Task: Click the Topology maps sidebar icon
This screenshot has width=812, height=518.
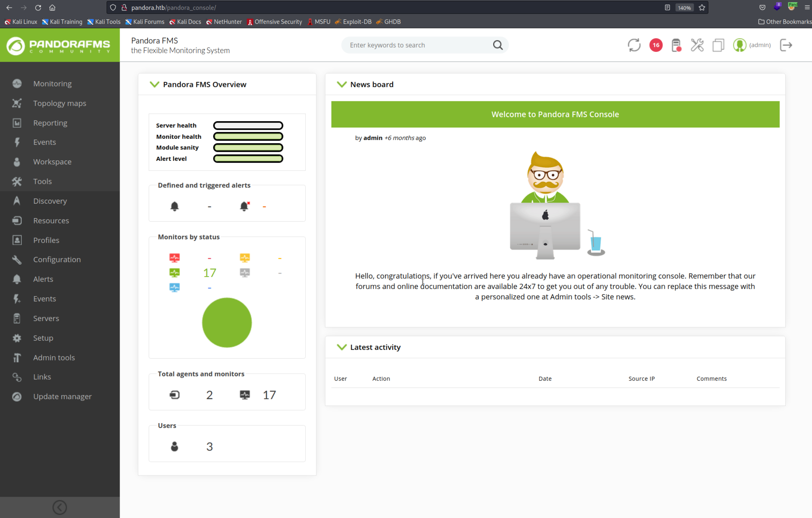Action: (17, 103)
